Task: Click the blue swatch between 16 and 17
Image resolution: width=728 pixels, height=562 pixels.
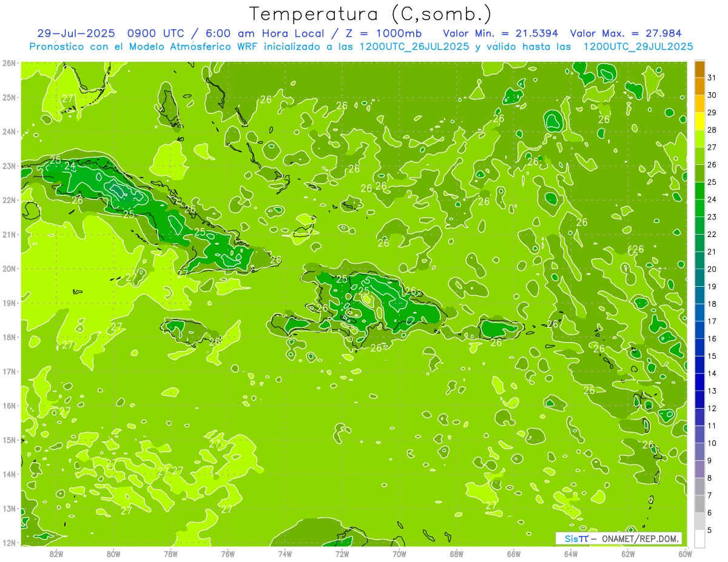Action: tap(700, 330)
